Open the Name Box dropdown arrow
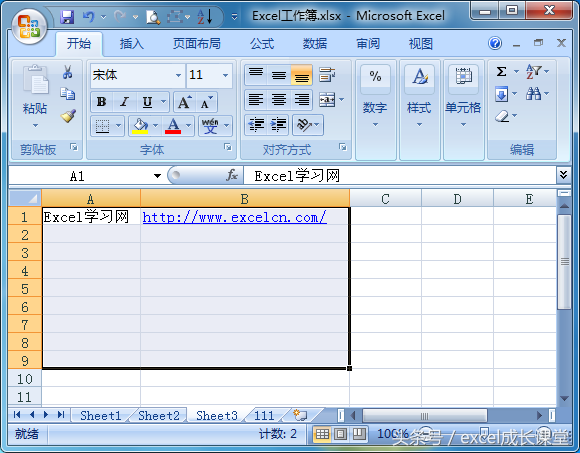 point(158,176)
